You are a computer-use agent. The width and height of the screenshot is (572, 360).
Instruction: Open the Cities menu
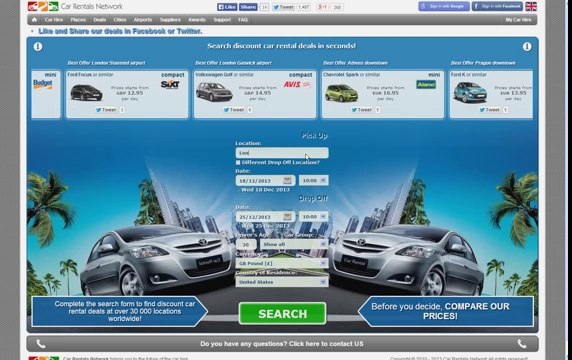pos(120,20)
